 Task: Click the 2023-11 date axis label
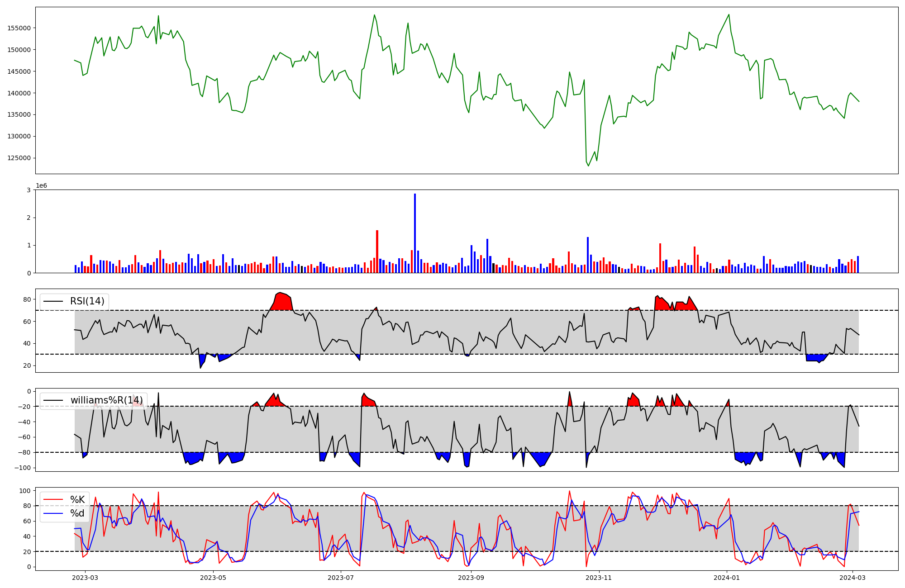599,577
